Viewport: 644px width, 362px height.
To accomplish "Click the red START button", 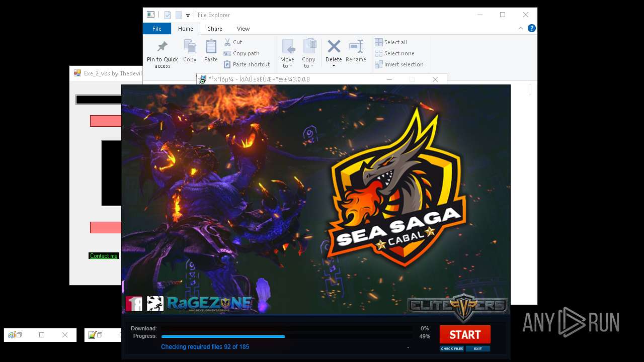I will [465, 335].
